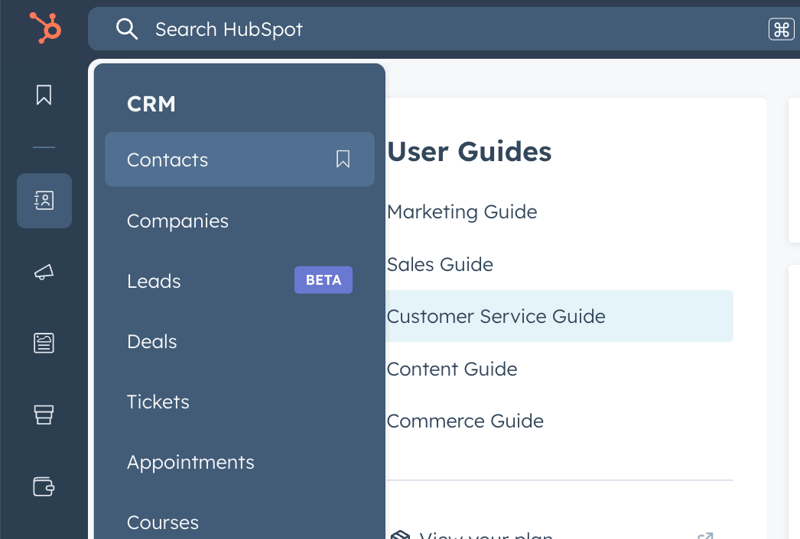Open the Bookmarks sidebar icon

44,95
